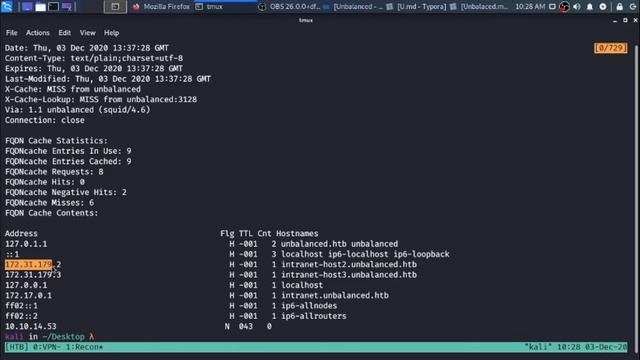Click 'Via: 1.1 unbalanced (squid/4.6)' line

pos(78,110)
